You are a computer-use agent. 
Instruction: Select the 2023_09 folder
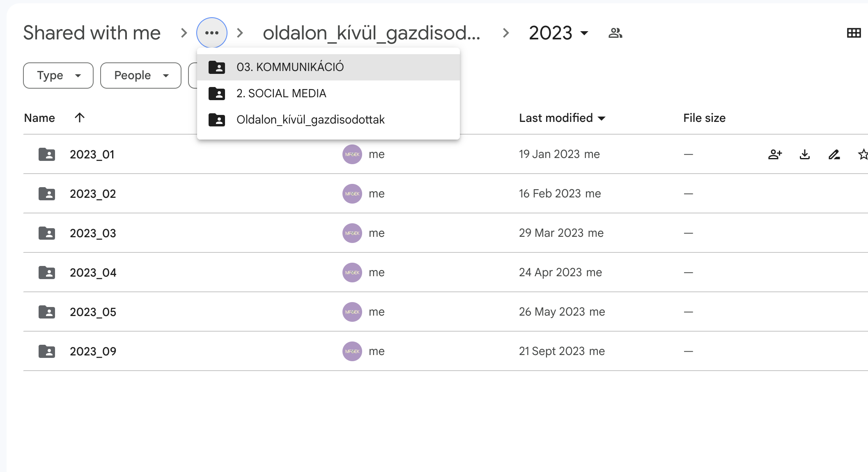pyautogui.click(x=93, y=351)
